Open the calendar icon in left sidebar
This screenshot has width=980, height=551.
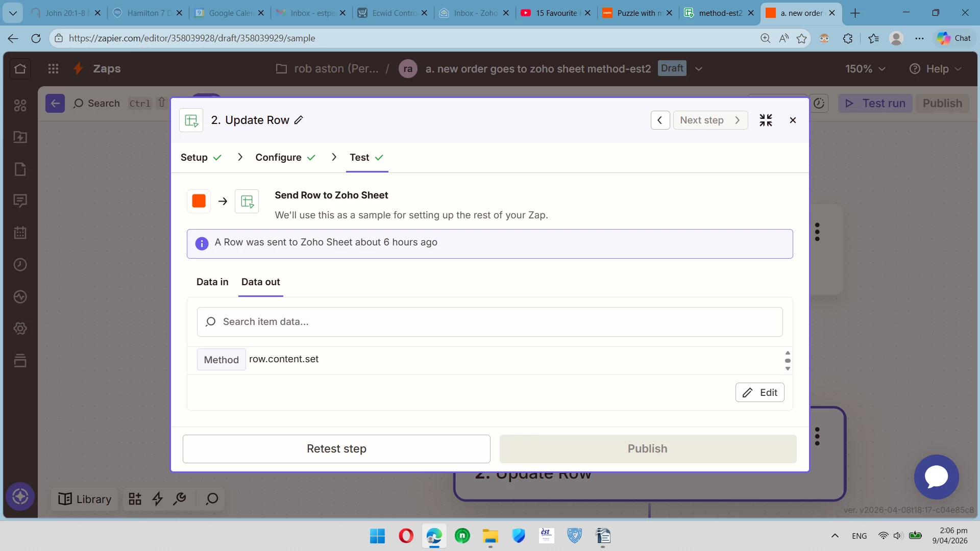tap(20, 233)
